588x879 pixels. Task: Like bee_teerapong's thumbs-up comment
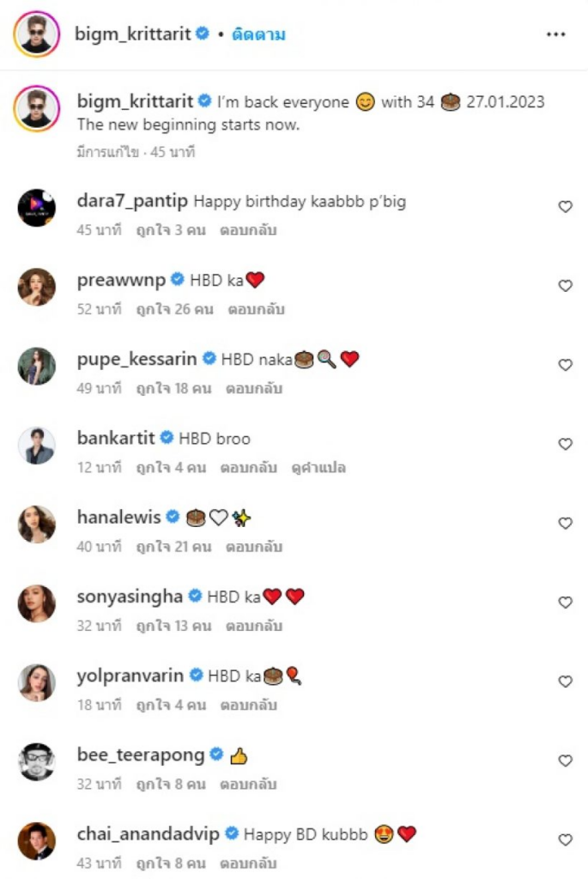[x=565, y=761]
